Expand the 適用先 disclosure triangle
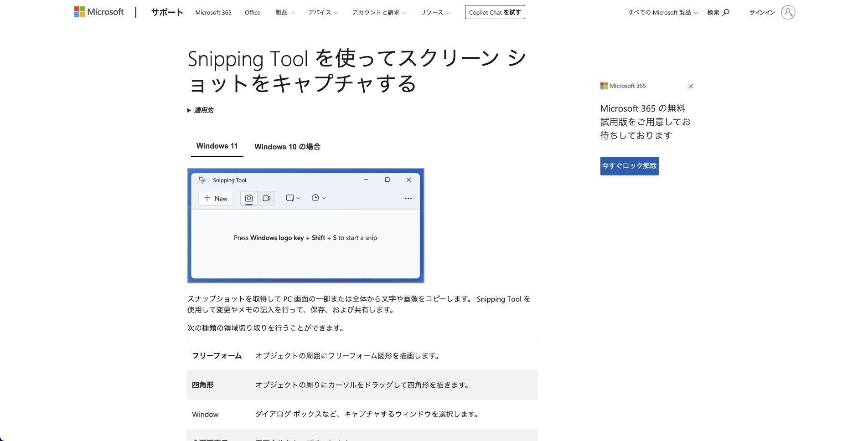The height and width of the screenshot is (441, 868). pos(189,110)
